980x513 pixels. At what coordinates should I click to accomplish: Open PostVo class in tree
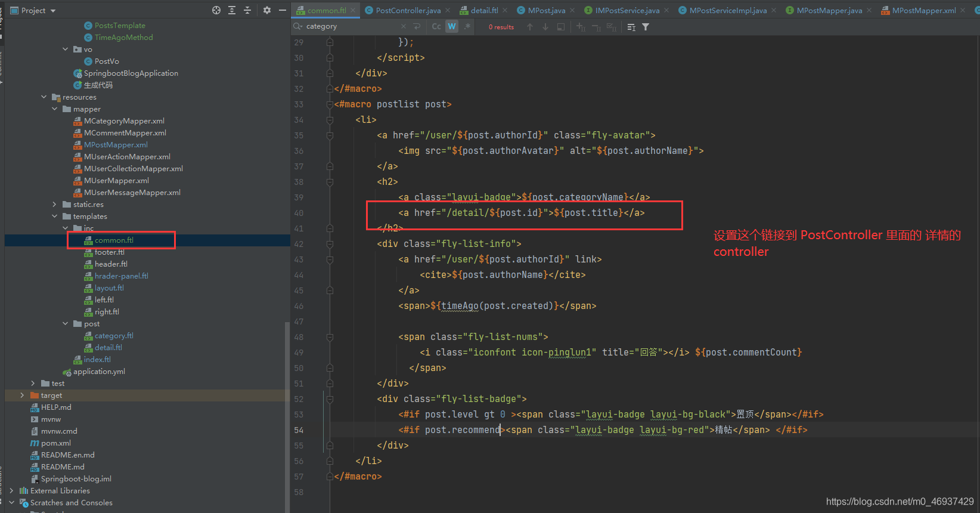click(107, 61)
